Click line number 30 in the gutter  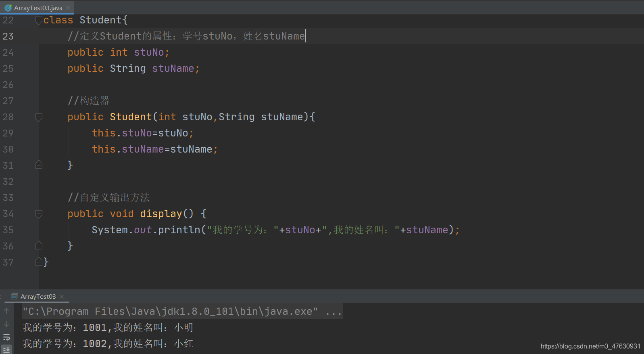click(8, 149)
